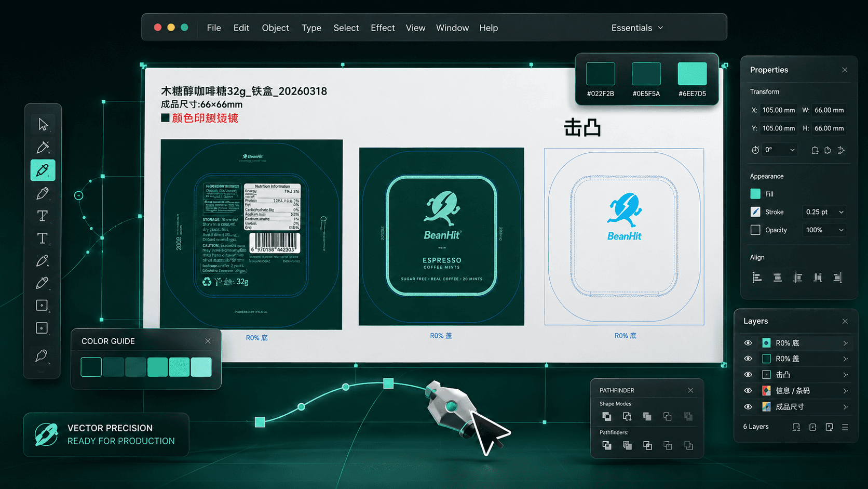
Task: Open the Type menu
Action: (311, 28)
